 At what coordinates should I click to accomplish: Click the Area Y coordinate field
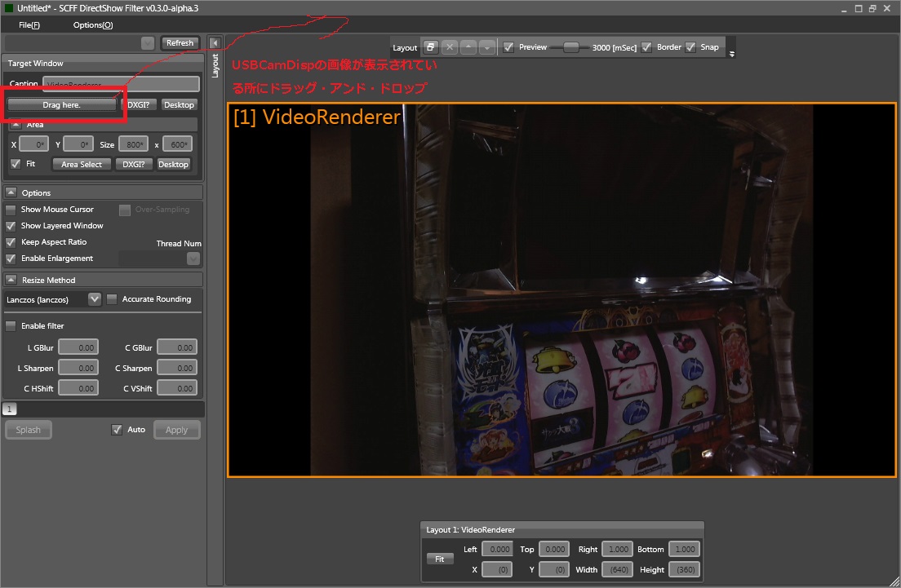(x=78, y=144)
